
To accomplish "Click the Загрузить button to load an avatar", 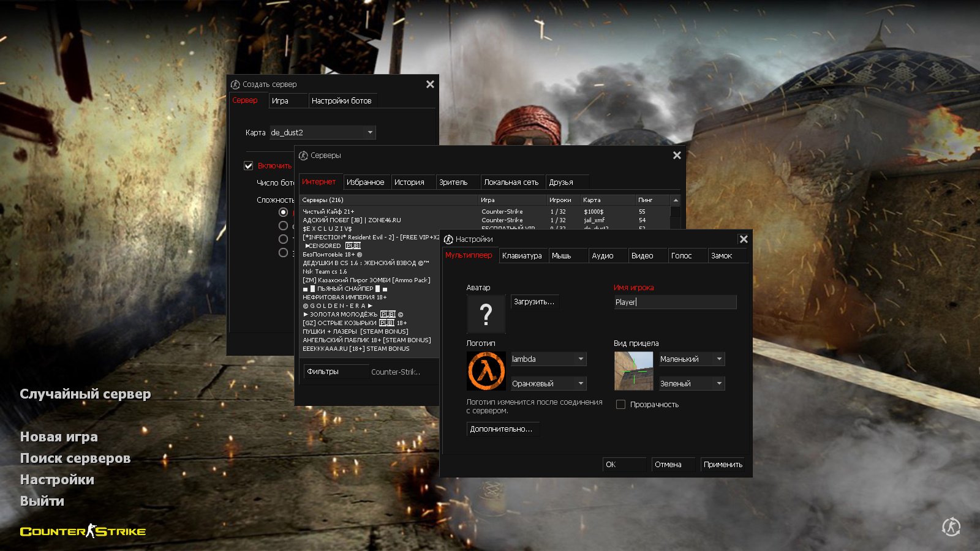I will click(x=533, y=301).
